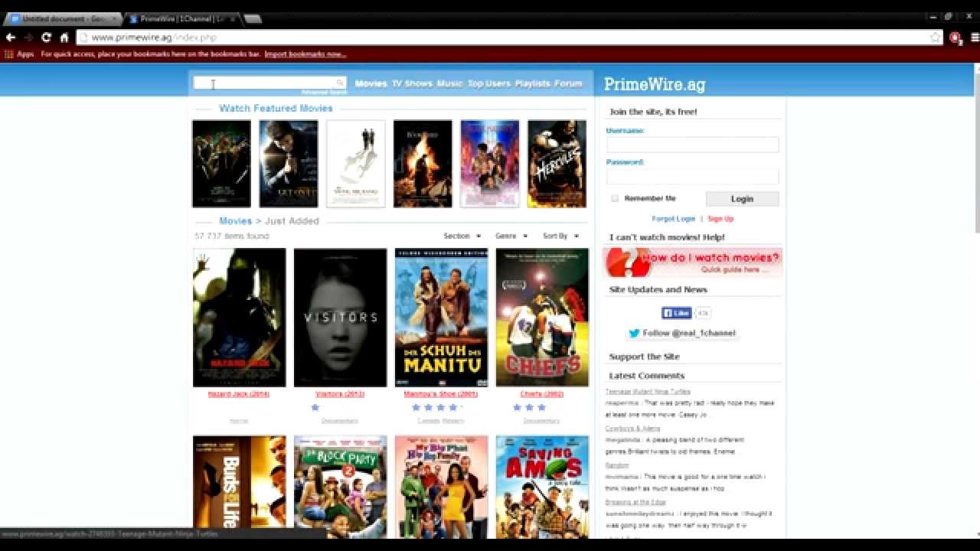
Task: Open the Music nav item
Action: point(449,83)
